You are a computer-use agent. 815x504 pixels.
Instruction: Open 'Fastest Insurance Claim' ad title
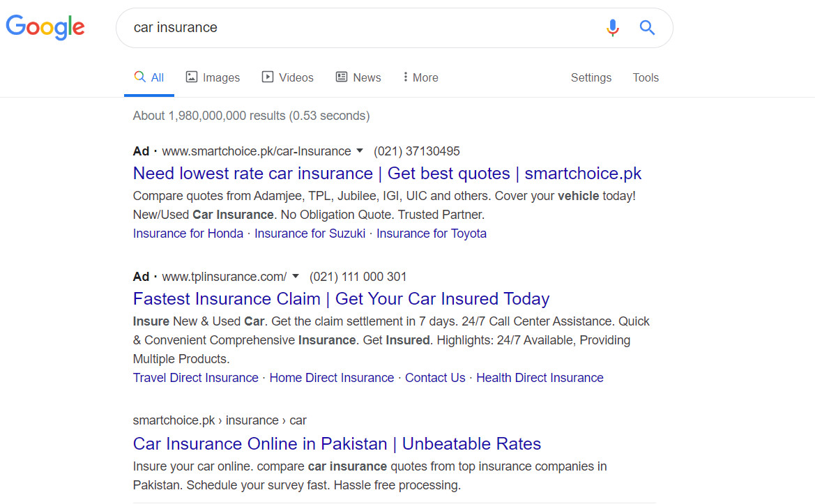click(x=341, y=299)
